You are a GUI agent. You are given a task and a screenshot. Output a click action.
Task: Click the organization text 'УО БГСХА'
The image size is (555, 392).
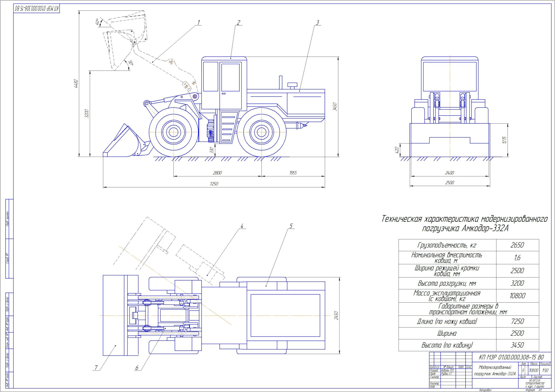click(534, 380)
